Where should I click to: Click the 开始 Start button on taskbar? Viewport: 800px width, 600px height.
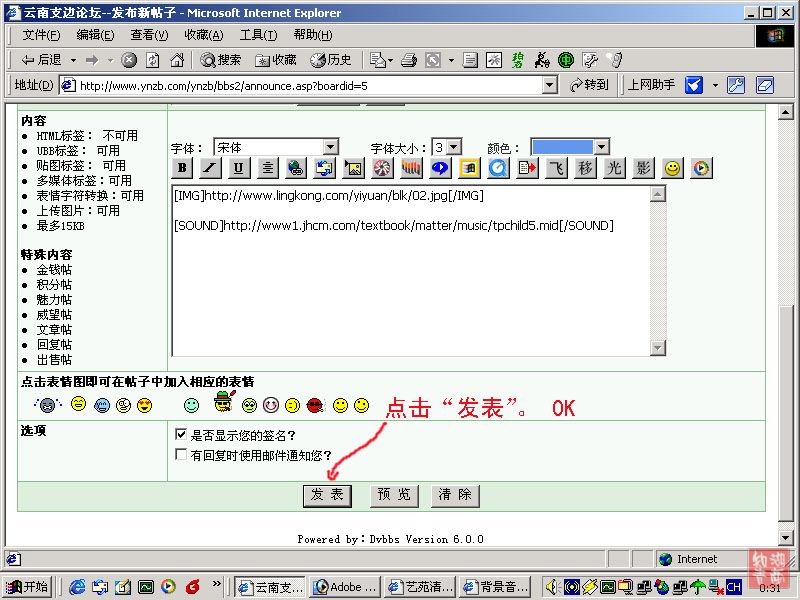(x=28, y=587)
